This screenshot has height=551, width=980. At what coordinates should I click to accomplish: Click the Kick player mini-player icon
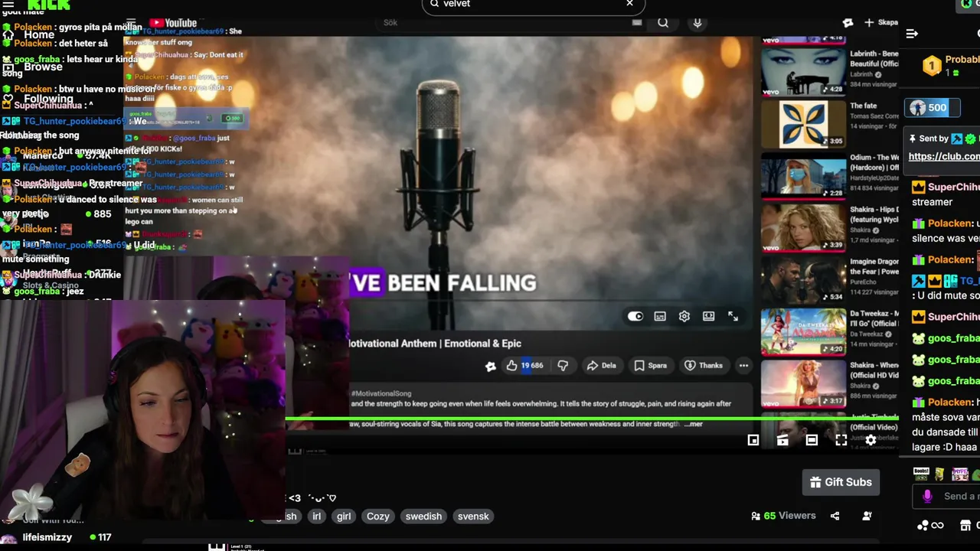[x=753, y=440]
